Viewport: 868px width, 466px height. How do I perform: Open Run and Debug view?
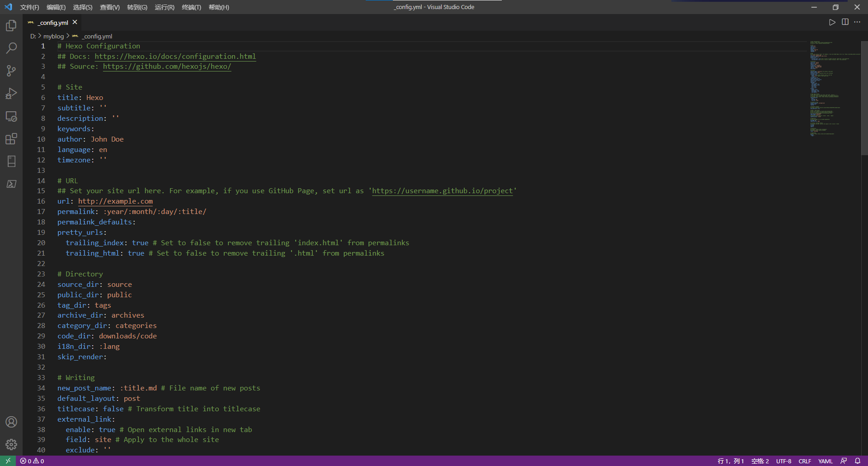11,94
